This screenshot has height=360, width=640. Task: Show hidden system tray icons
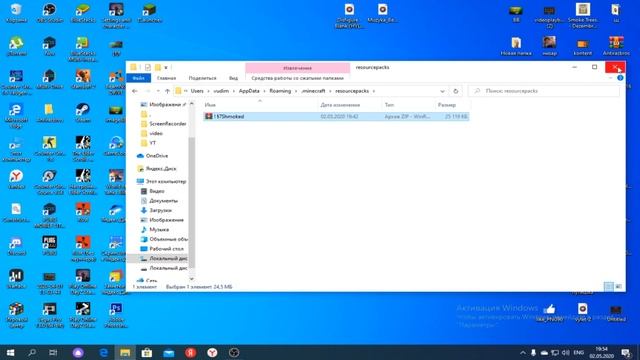[523, 353]
